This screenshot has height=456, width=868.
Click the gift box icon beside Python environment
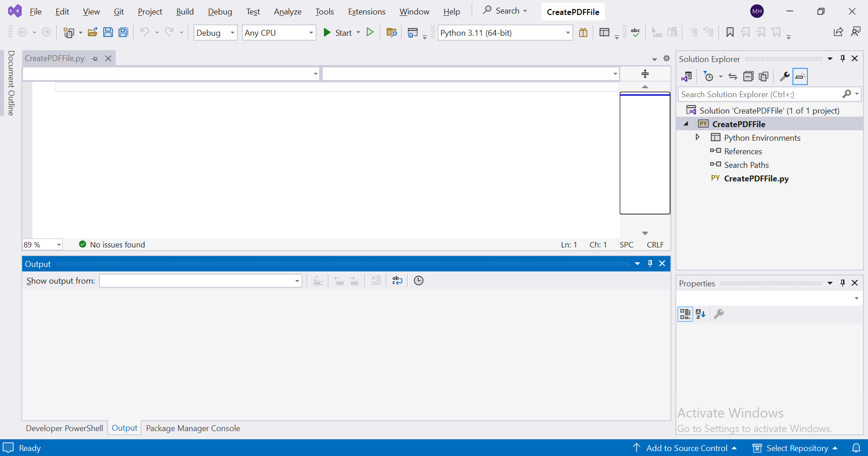pos(583,33)
